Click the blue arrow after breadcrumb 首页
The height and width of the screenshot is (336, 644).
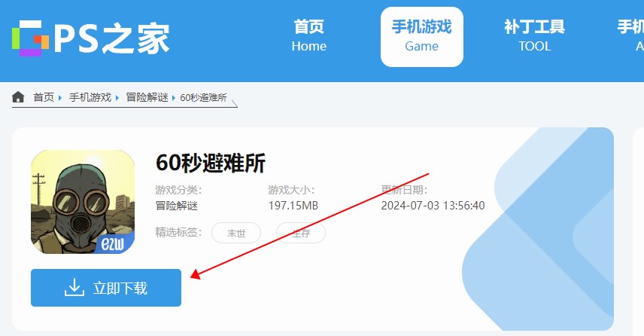click(x=60, y=98)
